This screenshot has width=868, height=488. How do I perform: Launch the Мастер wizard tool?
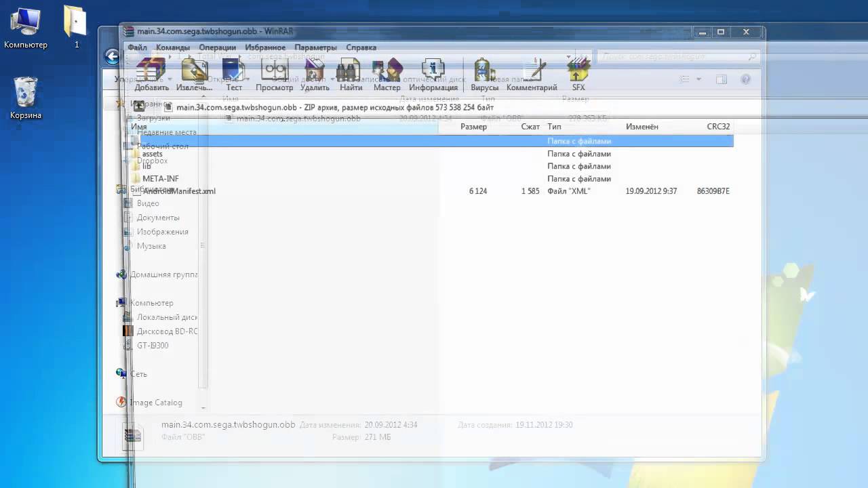tap(387, 75)
